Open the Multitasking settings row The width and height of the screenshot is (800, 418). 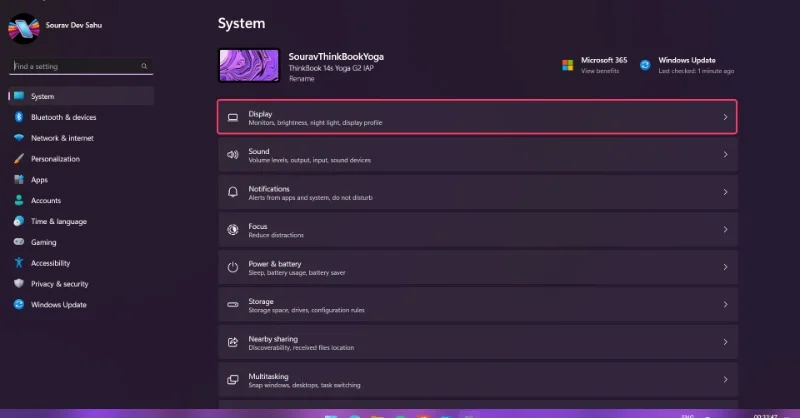click(477, 380)
